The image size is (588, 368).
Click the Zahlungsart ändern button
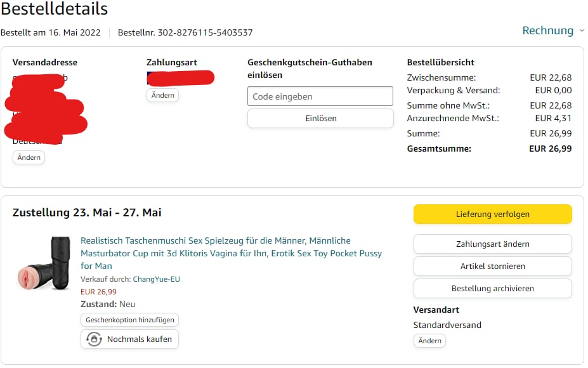pos(492,244)
